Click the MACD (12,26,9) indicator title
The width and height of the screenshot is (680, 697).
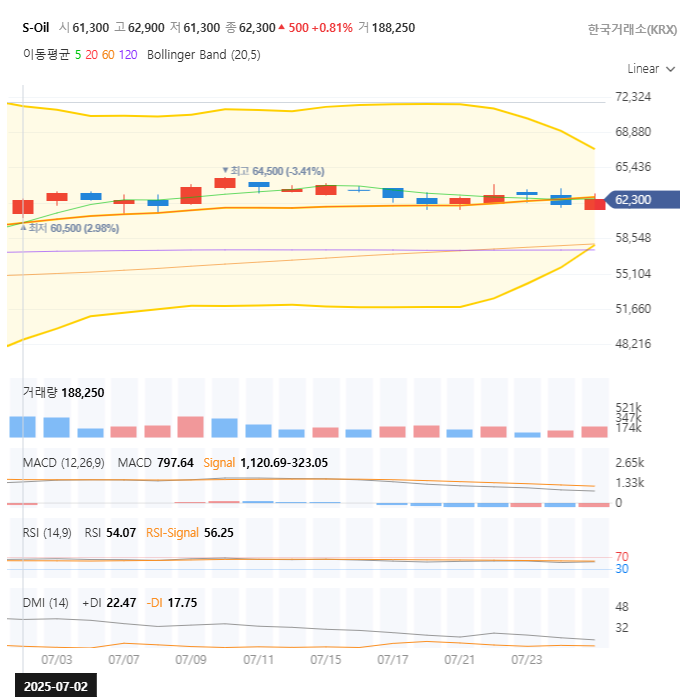(64, 463)
